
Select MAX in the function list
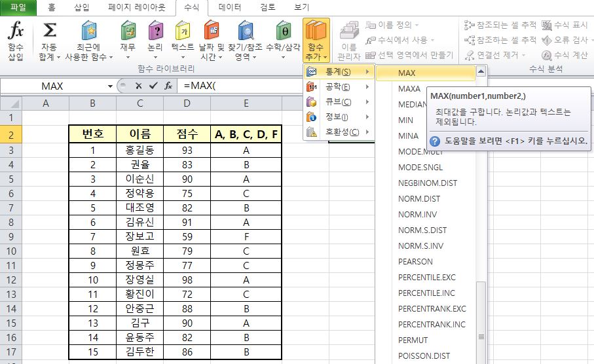(x=426, y=73)
